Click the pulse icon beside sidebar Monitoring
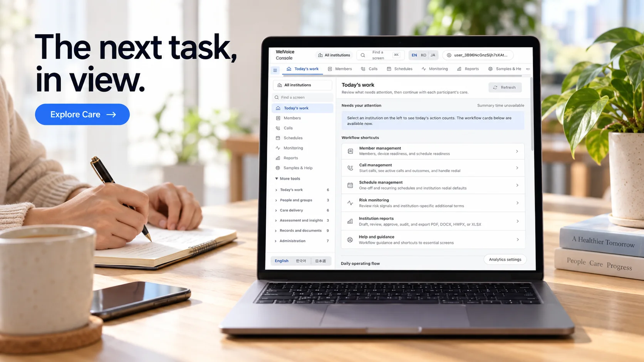 [x=278, y=148]
